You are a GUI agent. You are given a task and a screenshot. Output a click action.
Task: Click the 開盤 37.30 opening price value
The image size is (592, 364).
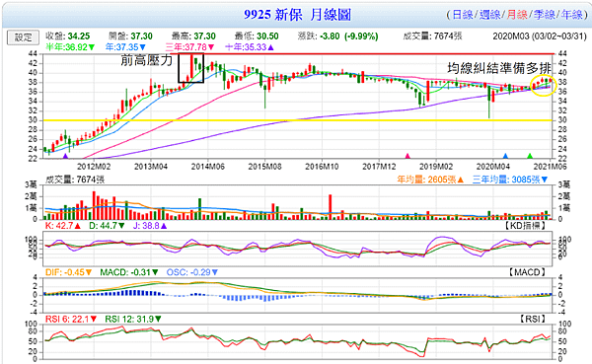click(x=130, y=36)
